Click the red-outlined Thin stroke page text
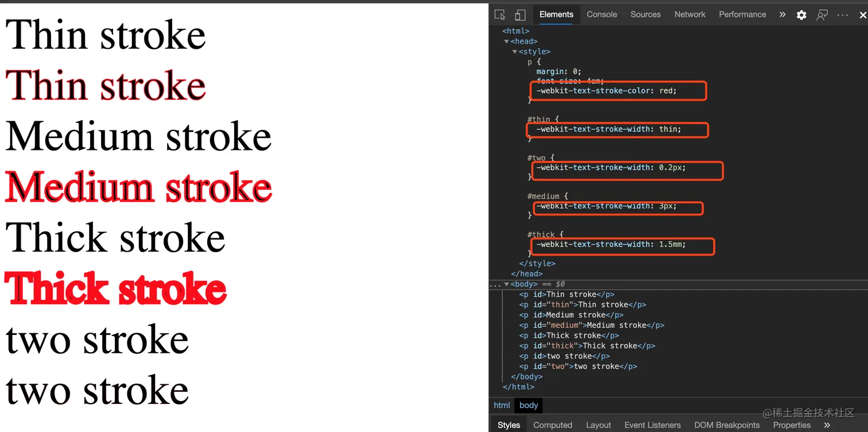 coord(106,86)
